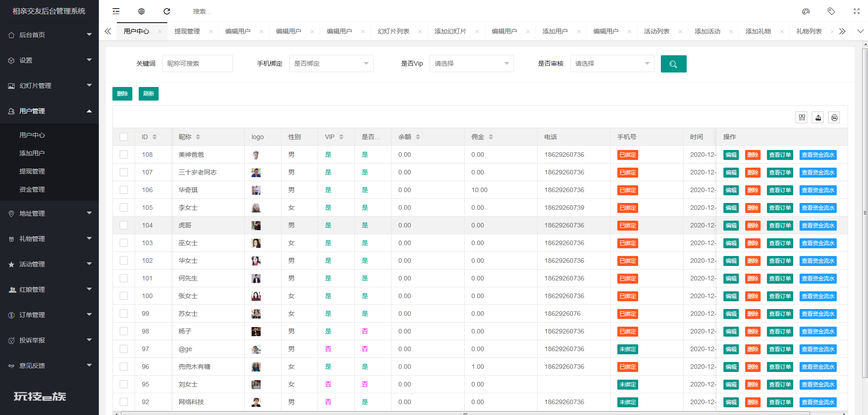This screenshot has width=868, height=415.
Task: Check the row checkbox for ID 108
Action: tap(124, 154)
